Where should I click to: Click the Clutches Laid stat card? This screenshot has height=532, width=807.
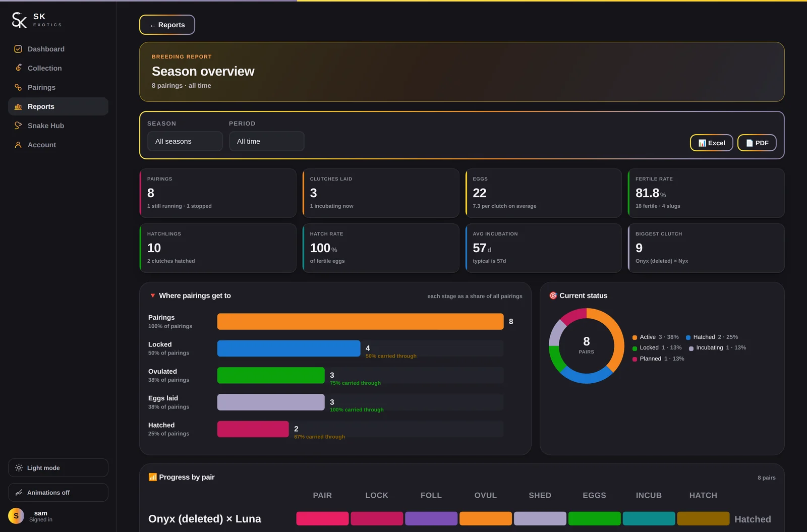(x=381, y=193)
